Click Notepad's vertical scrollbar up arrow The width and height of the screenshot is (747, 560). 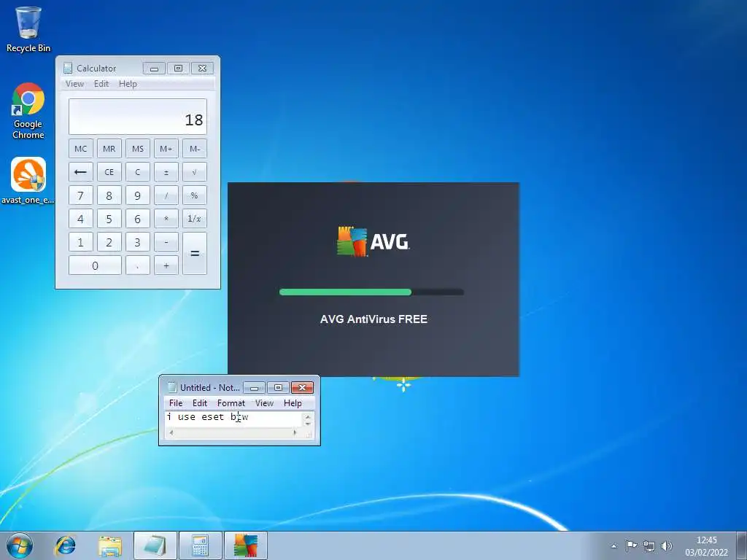point(308,417)
